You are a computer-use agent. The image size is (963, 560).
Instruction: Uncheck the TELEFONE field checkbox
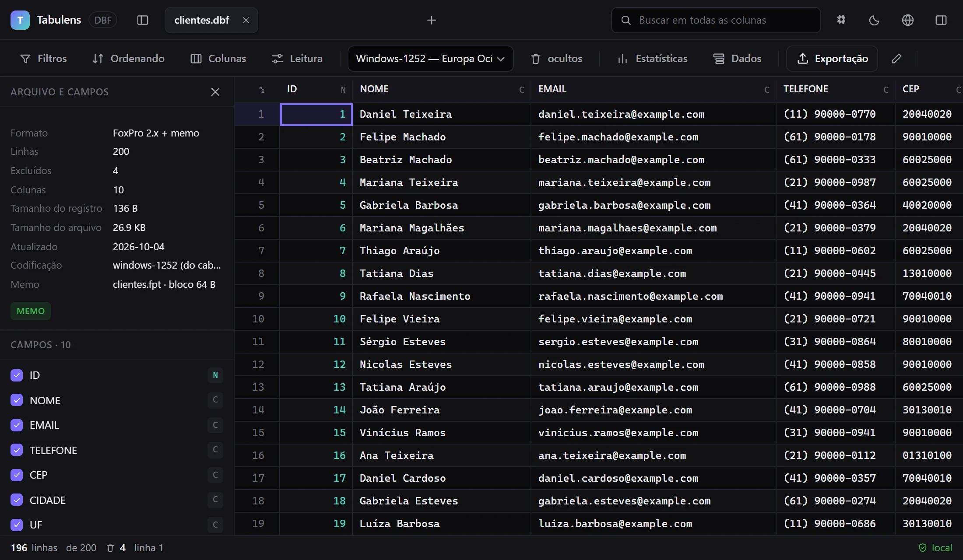(17, 450)
